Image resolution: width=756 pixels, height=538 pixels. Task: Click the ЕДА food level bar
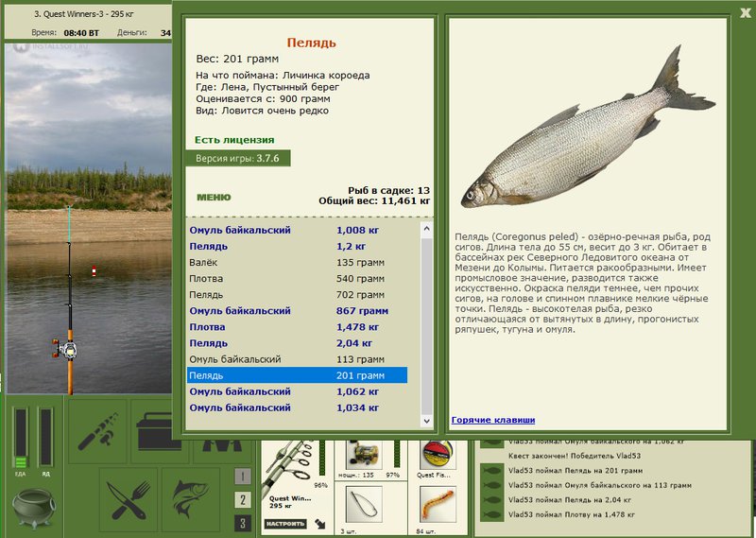20,438
